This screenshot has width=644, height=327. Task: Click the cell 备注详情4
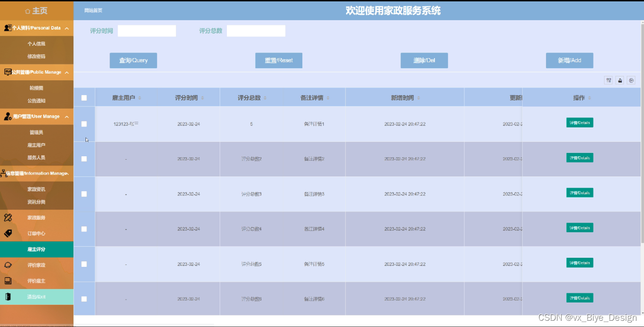coord(314,229)
